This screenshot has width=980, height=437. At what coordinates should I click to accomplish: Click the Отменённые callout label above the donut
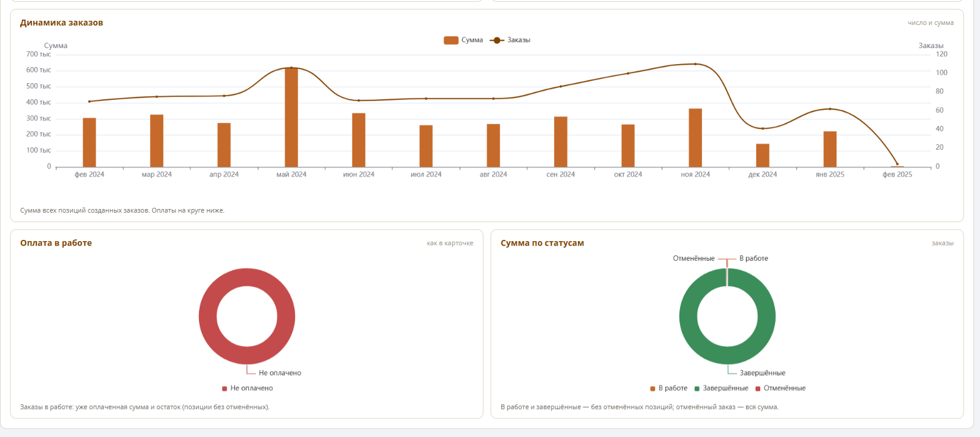pos(694,258)
